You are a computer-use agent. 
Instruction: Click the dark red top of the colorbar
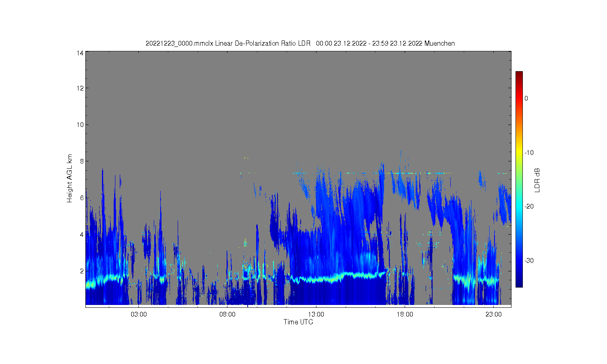tap(519, 74)
